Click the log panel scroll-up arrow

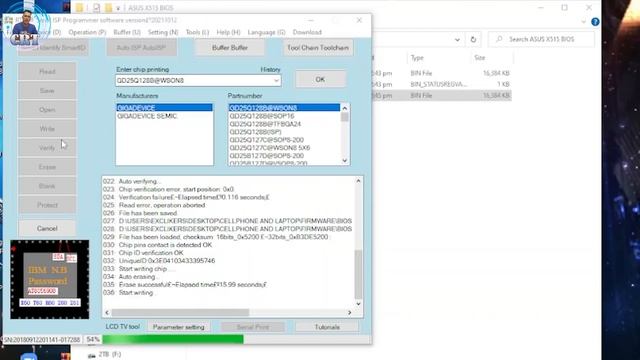click(358, 180)
